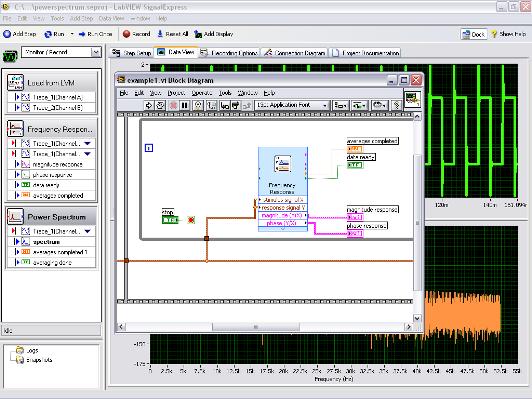Viewport: 532px width, 399px height.
Task: Click Show Help in the toolbar
Action: point(508,34)
